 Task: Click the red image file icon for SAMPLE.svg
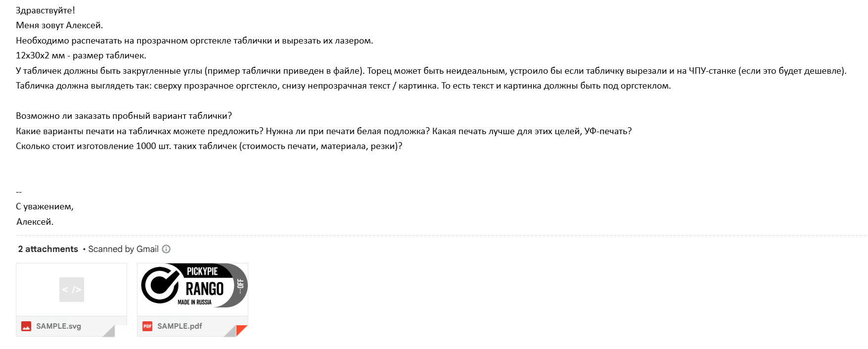(x=26, y=326)
